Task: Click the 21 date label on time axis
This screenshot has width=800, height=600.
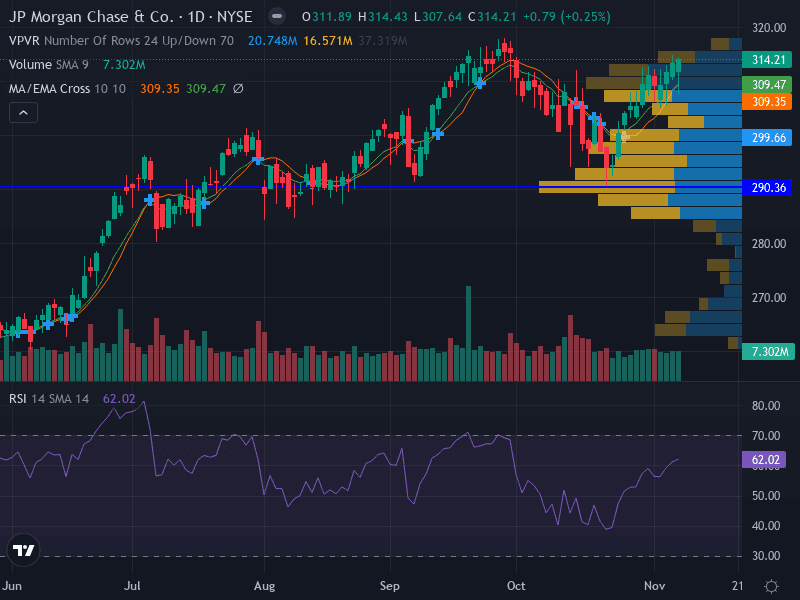Action: [737, 586]
